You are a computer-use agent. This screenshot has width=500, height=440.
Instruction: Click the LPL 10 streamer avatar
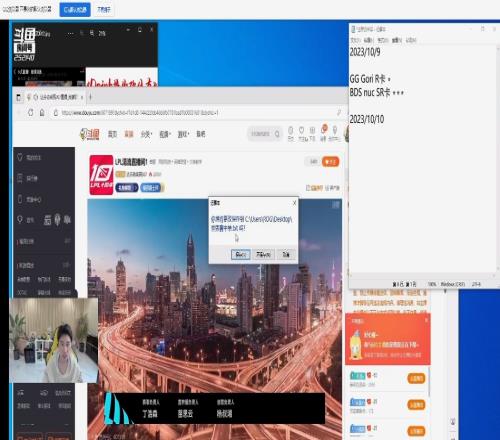[101, 175]
